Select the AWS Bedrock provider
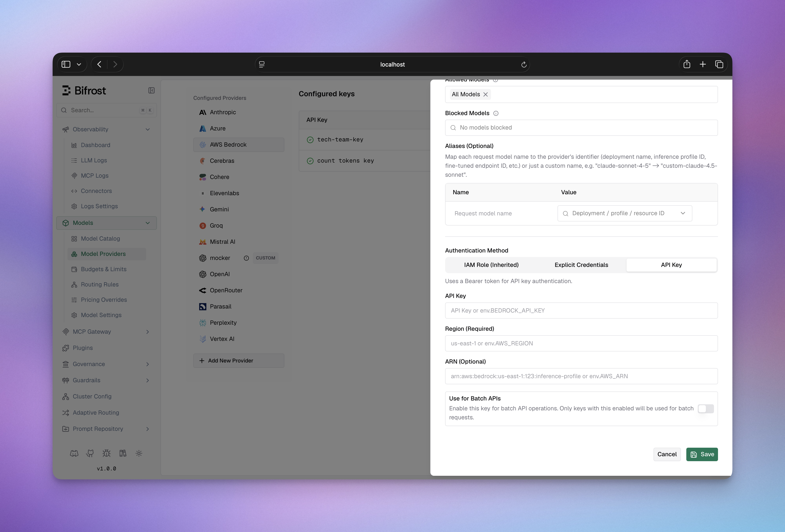 [x=239, y=145]
